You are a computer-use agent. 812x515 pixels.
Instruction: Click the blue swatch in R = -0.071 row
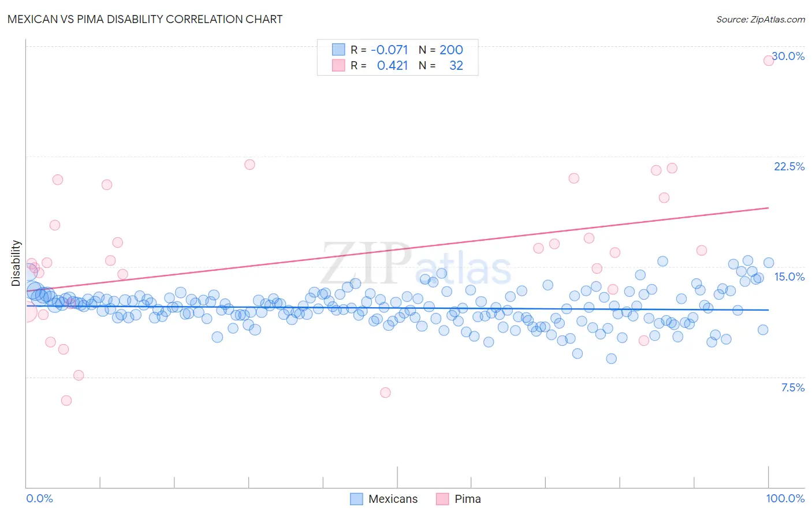coord(338,50)
